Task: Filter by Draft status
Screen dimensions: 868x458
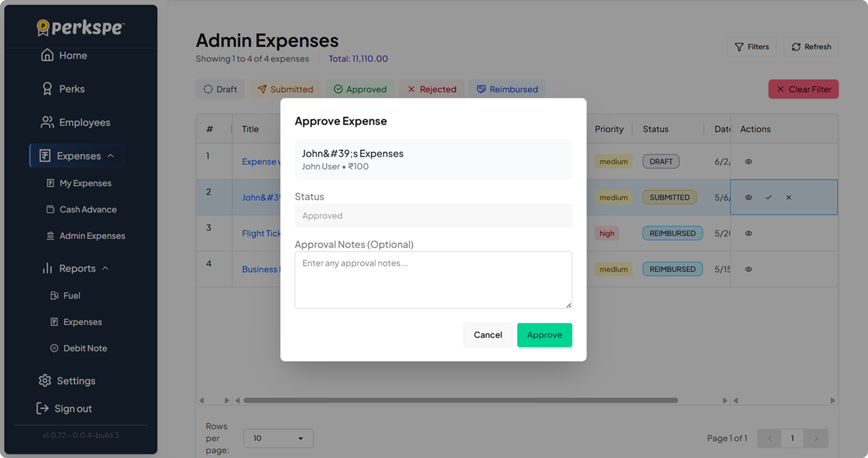Action: pyautogui.click(x=220, y=89)
